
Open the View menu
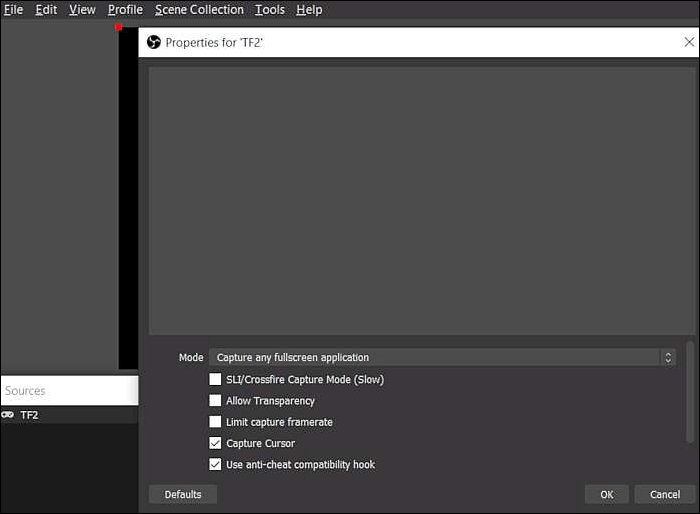[x=82, y=10]
